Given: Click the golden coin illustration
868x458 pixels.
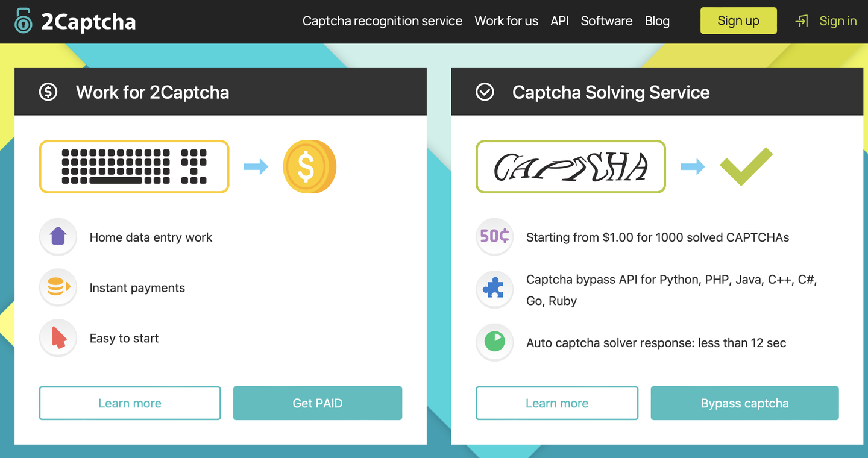Looking at the screenshot, I should click(x=310, y=167).
